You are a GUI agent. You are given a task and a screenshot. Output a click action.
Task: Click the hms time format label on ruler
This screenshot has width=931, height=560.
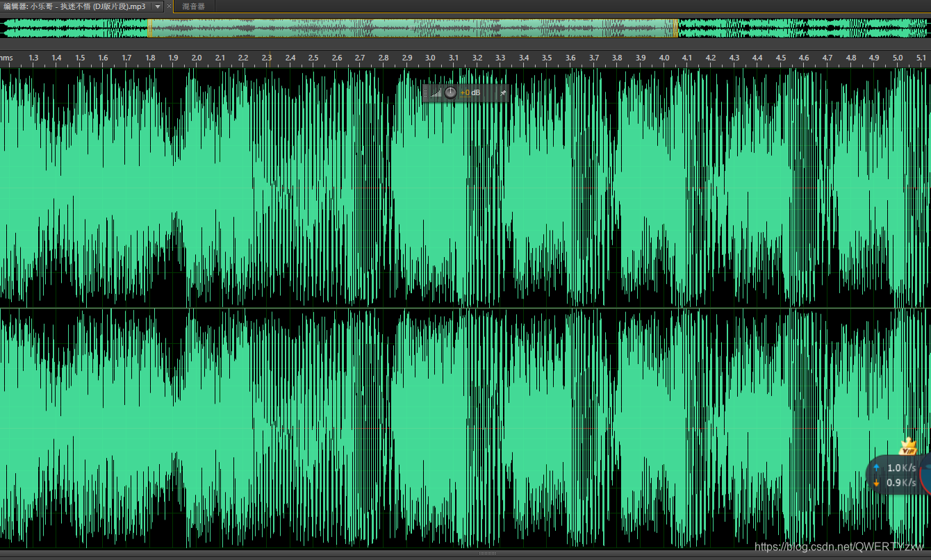6,58
